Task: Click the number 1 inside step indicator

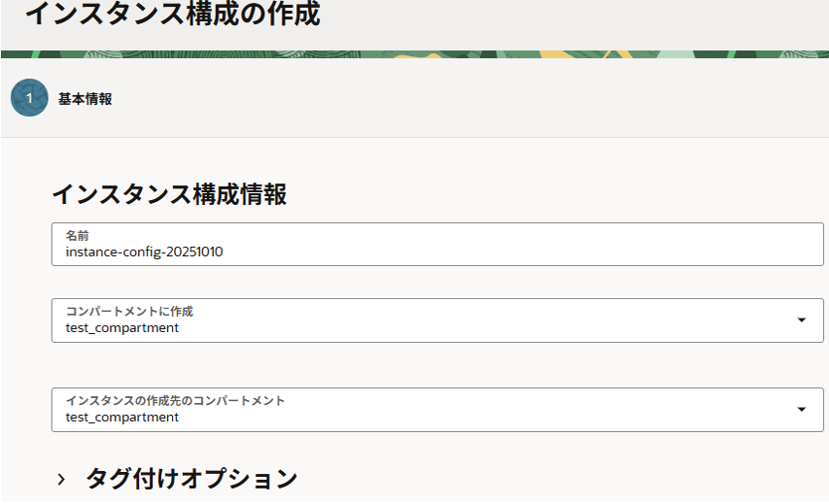Action: [29, 98]
